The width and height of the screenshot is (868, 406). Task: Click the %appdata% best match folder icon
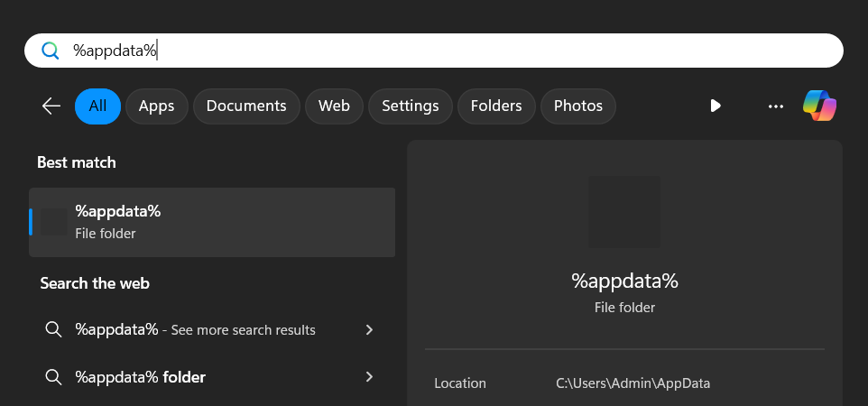pos(54,222)
